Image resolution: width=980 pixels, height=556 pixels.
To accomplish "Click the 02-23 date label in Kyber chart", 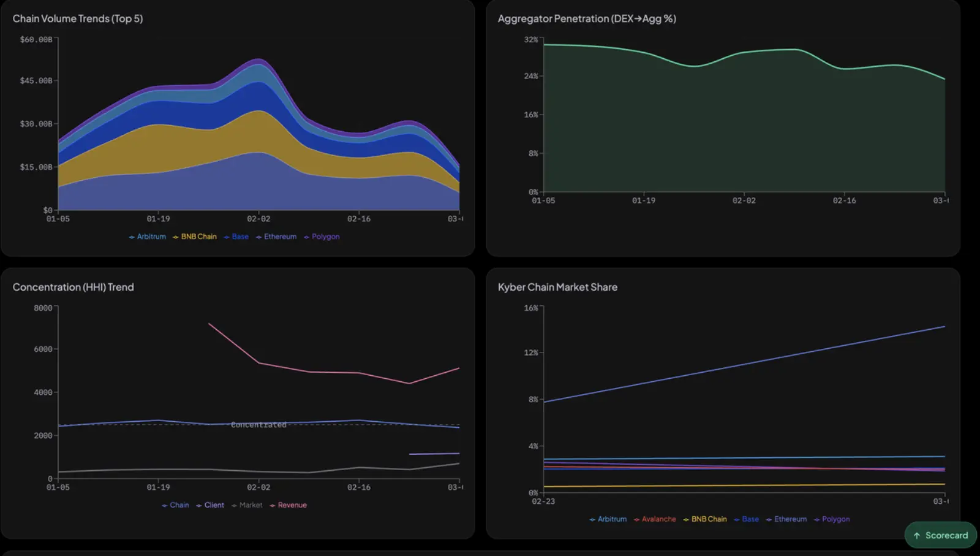I will [x=543, y=501].
